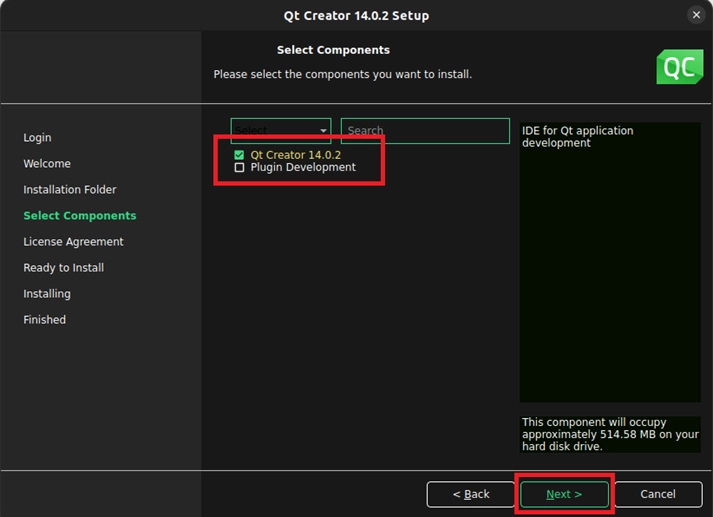Open the Select dropdown above component list
The width and height of the screenshot is (713, 517).
click(281, 131)
